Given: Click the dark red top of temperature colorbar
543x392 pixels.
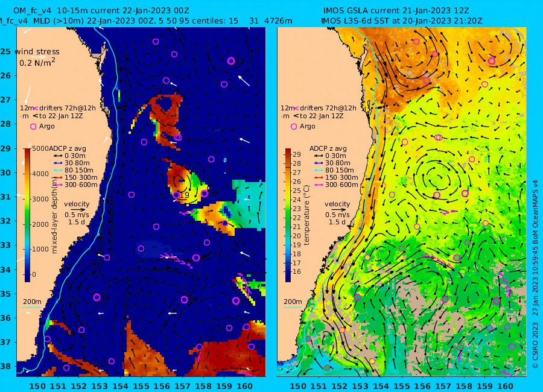Looking at the screenshot, I should coord(288,151).
